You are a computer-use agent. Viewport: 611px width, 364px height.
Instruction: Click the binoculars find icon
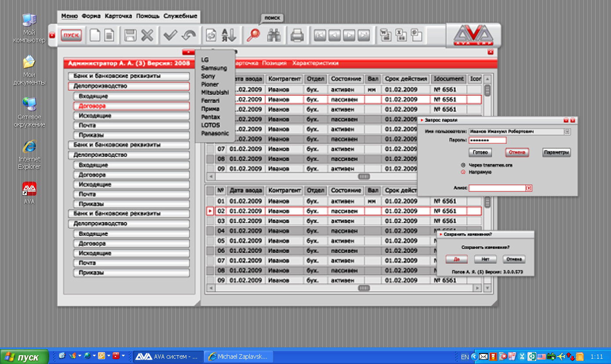275,35
